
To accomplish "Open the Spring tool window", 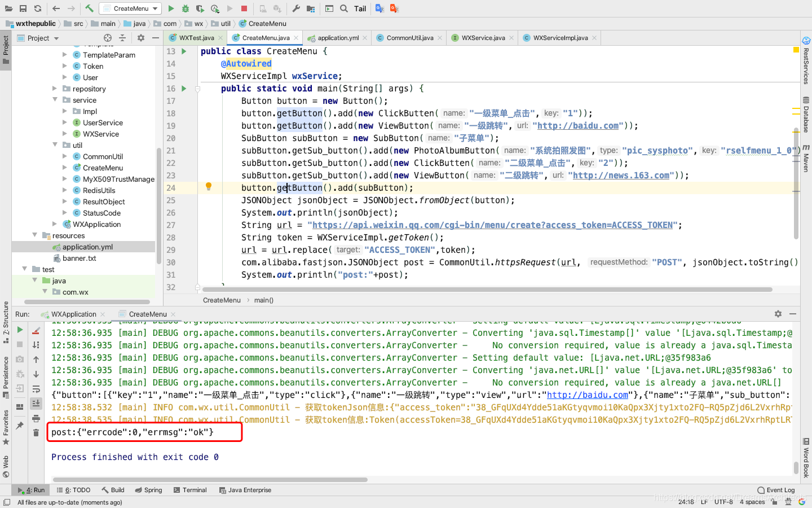I will coord(148,490).
